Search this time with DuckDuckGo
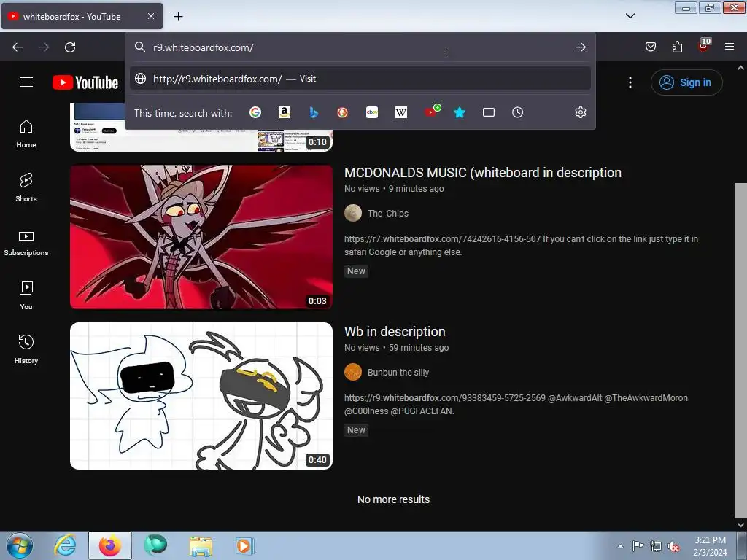 coord(343,112)
